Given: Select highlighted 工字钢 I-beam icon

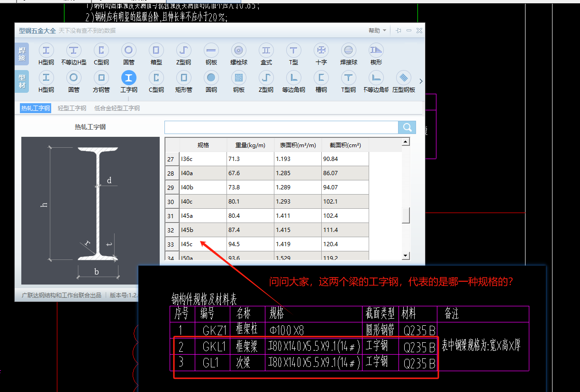Looking at the screenshot, I should pos(128,81).
